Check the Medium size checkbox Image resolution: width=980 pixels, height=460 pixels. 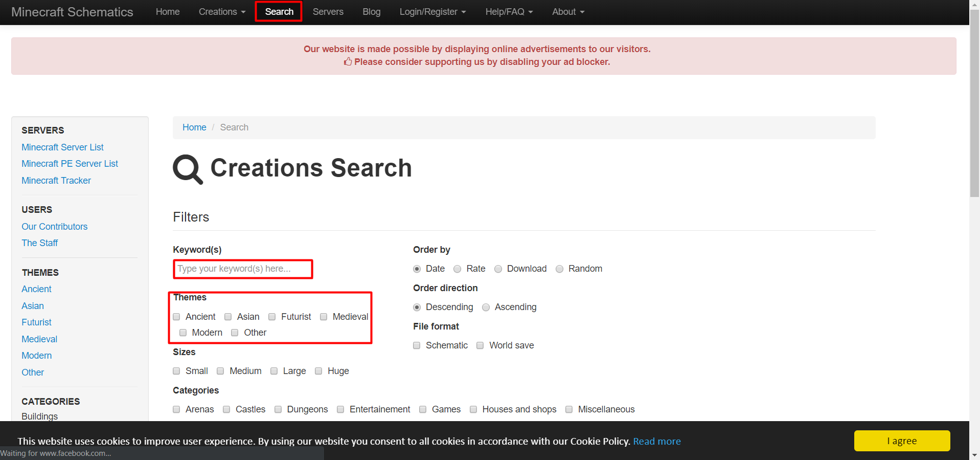pos(220,371)
